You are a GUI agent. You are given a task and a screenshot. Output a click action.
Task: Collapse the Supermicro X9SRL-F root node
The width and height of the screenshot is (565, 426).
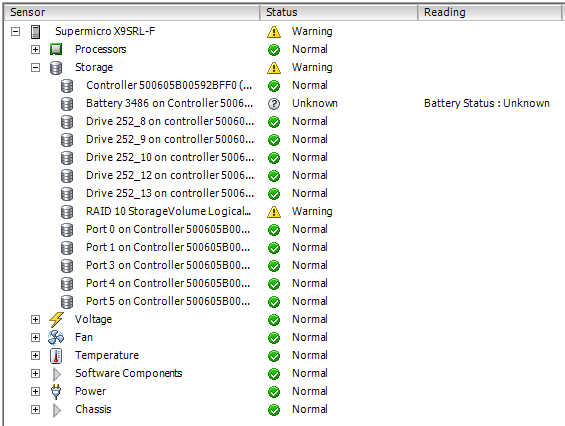click(x=15, y=31)
